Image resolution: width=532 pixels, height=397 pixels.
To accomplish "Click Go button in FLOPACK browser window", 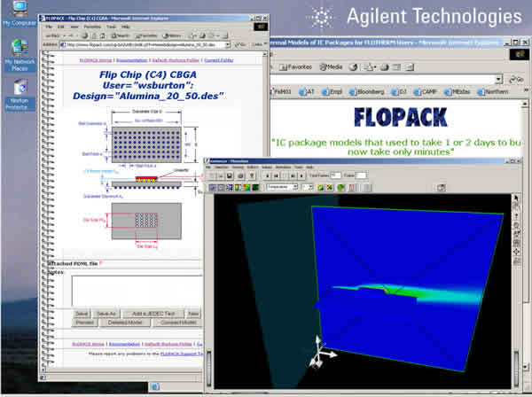I will pos(240,45).
